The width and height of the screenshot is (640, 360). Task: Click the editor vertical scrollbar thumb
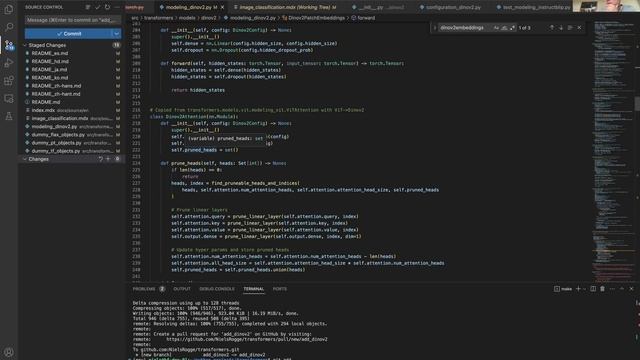[x=637, y=104]
